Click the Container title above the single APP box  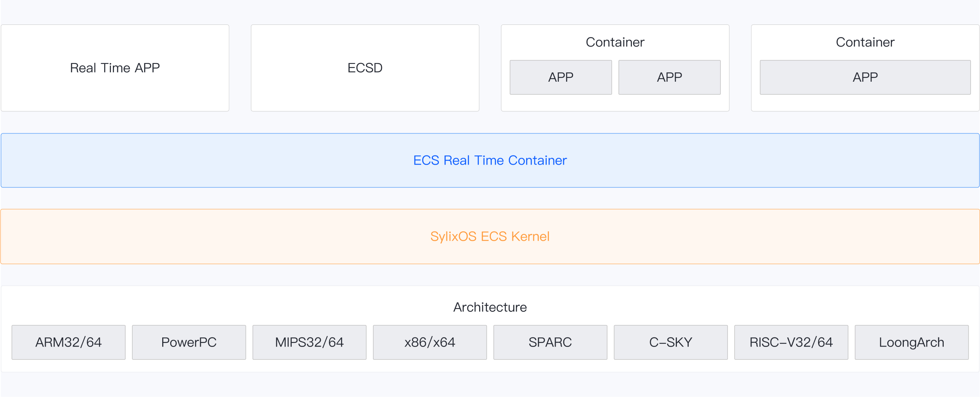click(865, 42)
